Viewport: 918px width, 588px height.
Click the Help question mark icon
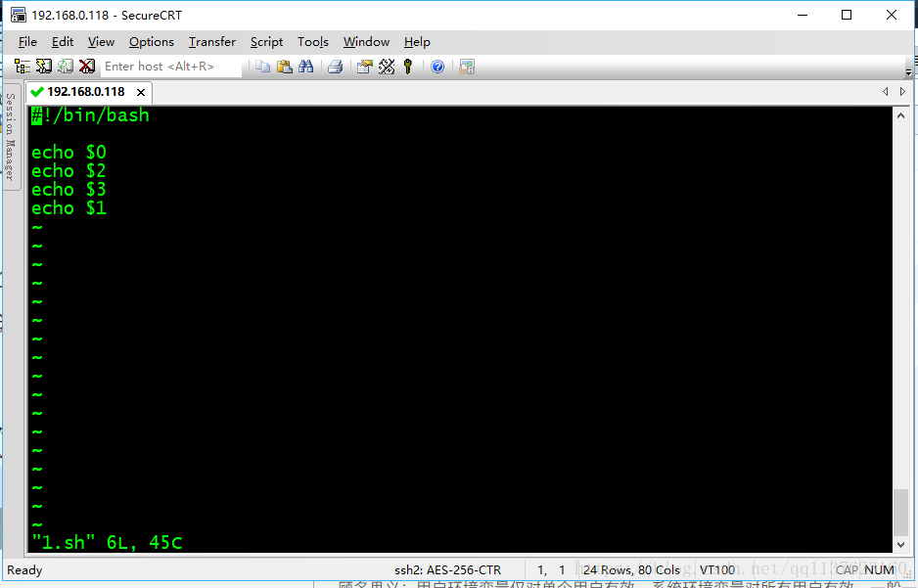coord(437,67)
